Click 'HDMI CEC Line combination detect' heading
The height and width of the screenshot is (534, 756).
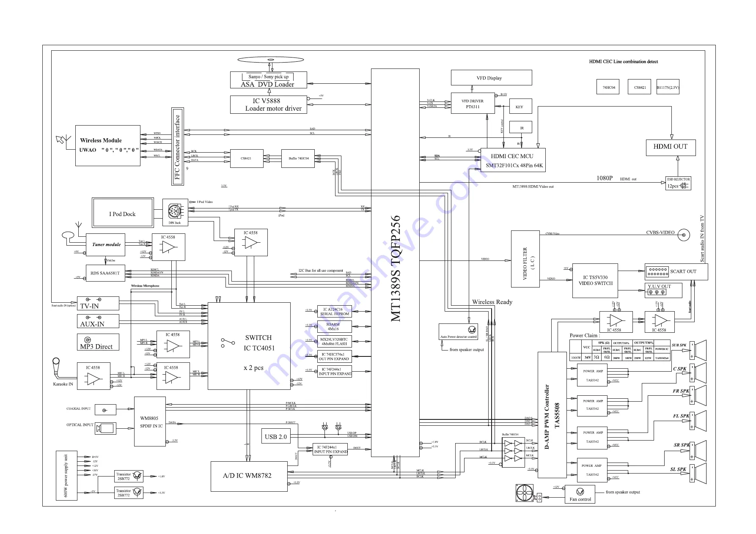coord(623,62)
